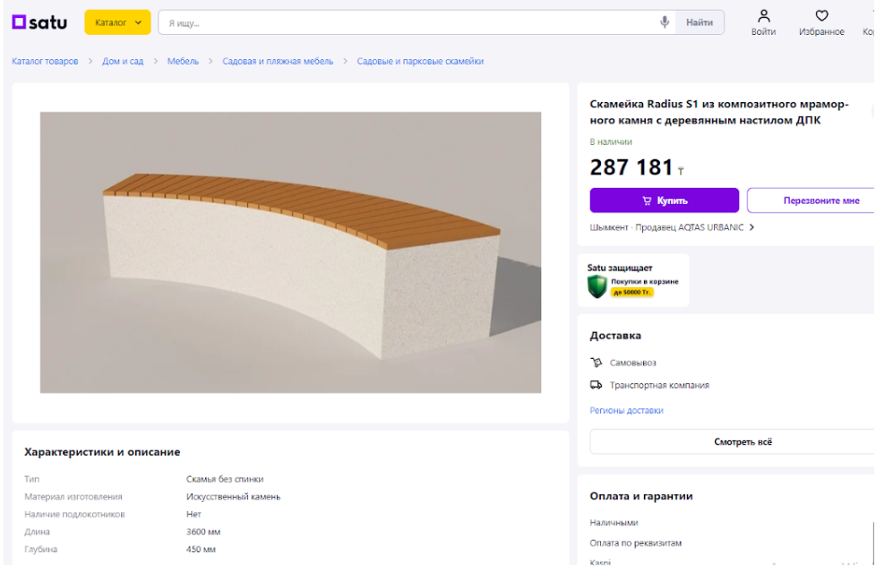Open Регионы доставки link
This screenshot has width=876, height=588.
coord(627,411)
